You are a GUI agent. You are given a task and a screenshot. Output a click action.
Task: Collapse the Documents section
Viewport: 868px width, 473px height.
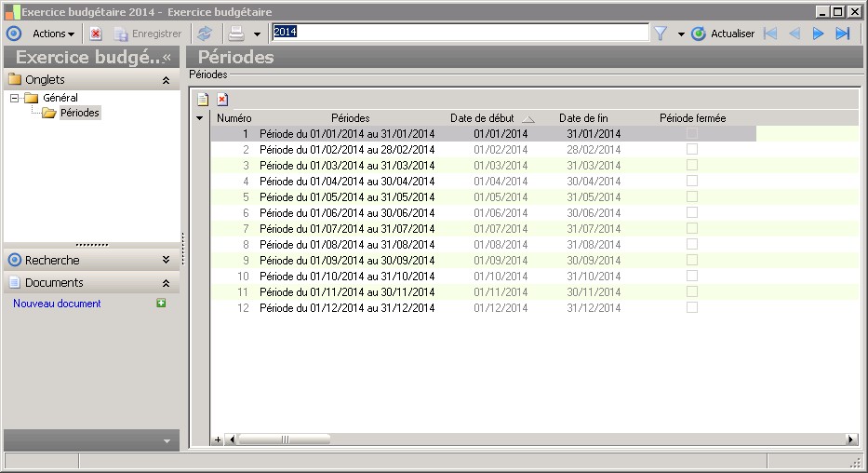point(166,283)
